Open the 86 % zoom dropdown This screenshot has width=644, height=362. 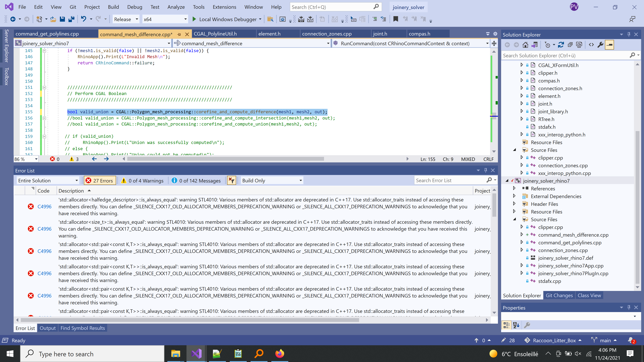click(26, 159)
